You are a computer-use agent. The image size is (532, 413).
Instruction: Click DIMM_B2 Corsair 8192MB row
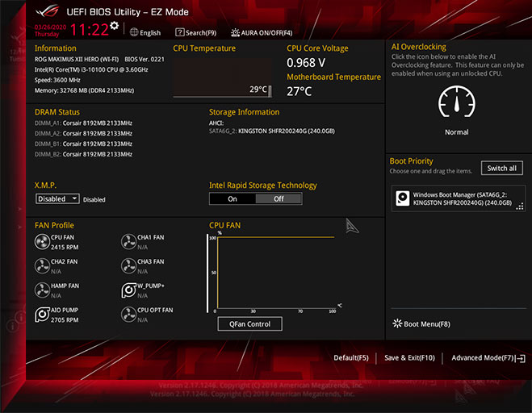pyautogui.click(x=83, y=154)
